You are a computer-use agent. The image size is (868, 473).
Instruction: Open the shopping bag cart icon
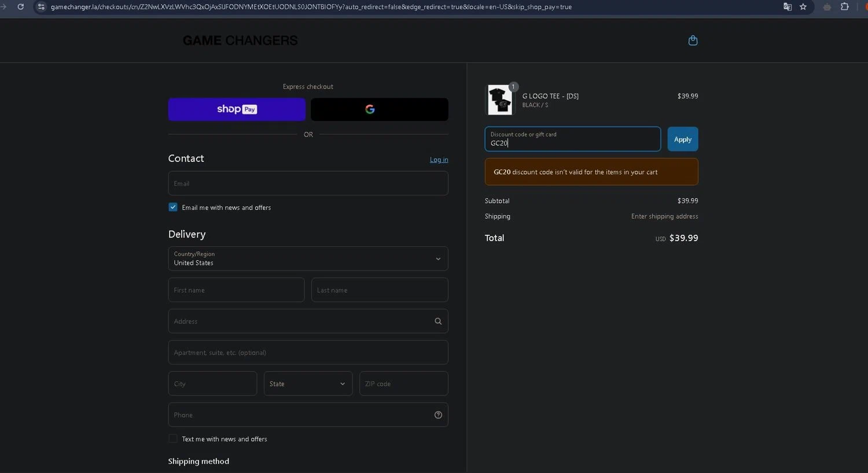point(693,40)
